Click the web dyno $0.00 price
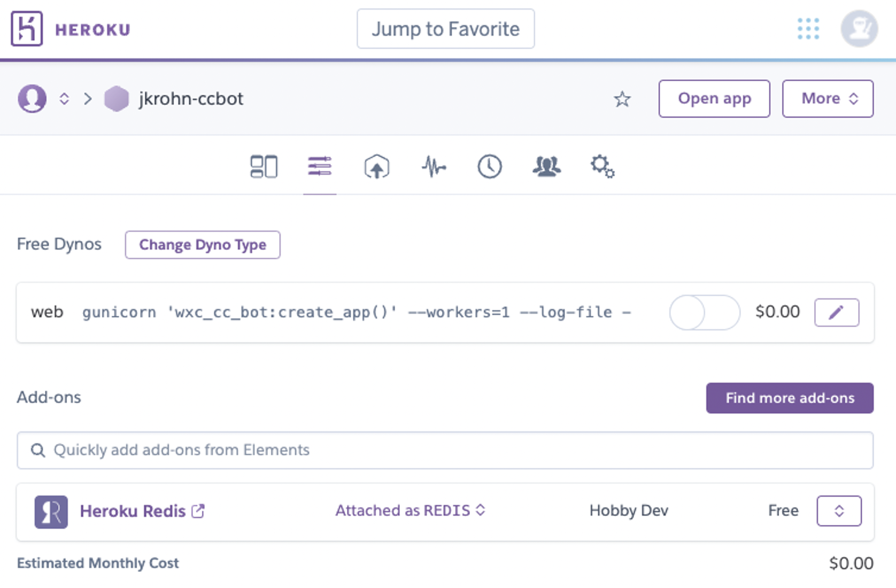 coord(777,312)
